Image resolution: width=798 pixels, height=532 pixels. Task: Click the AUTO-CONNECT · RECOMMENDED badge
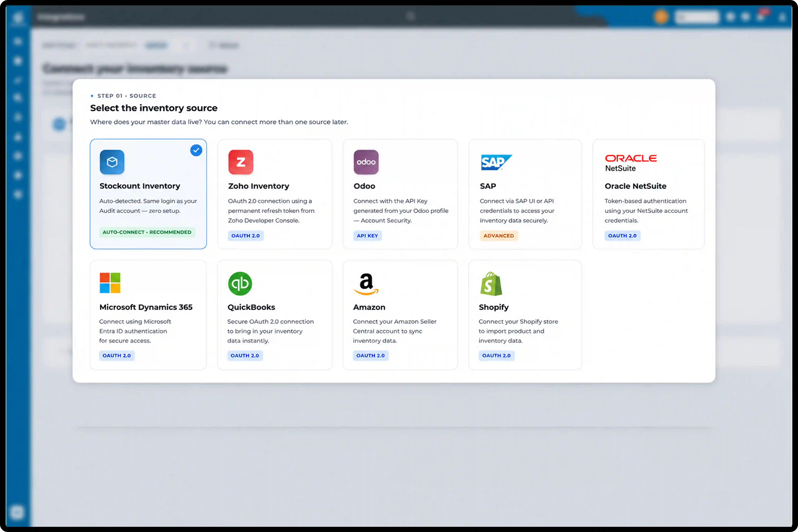click(147, 232)
